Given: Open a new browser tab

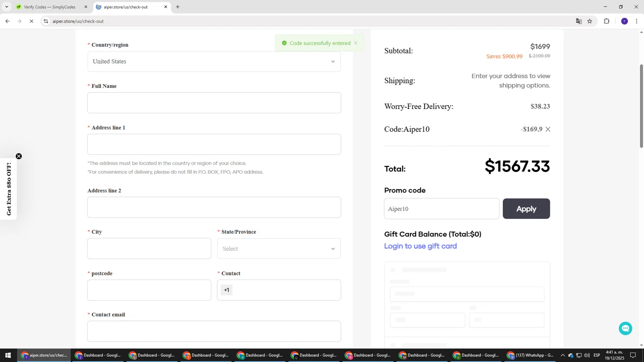Looking at the screenshot, I should click(178, 7).
